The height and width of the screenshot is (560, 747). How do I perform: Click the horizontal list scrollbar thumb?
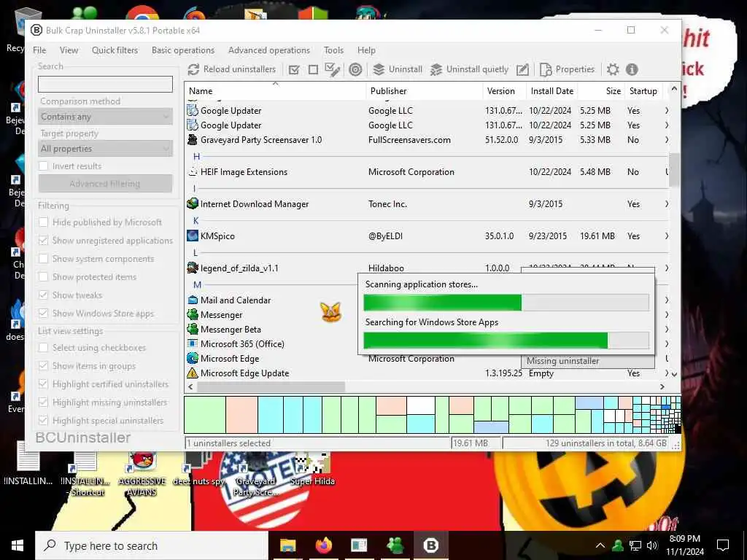click(271, 386)
